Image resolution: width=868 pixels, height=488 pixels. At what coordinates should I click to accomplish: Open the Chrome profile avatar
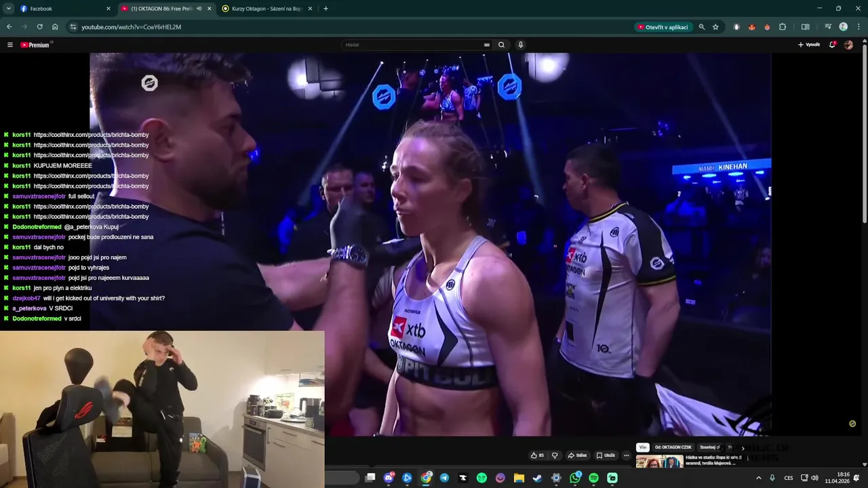point(843,27)
